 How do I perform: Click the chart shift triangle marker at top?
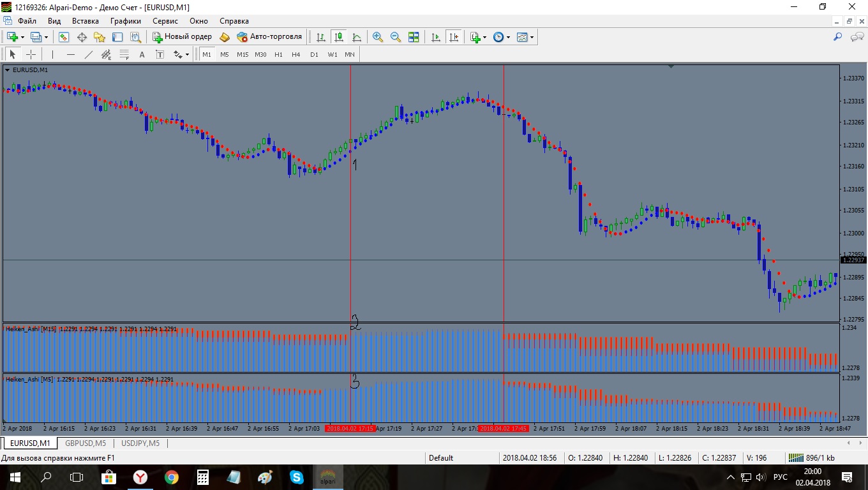[x=671, y=66]
